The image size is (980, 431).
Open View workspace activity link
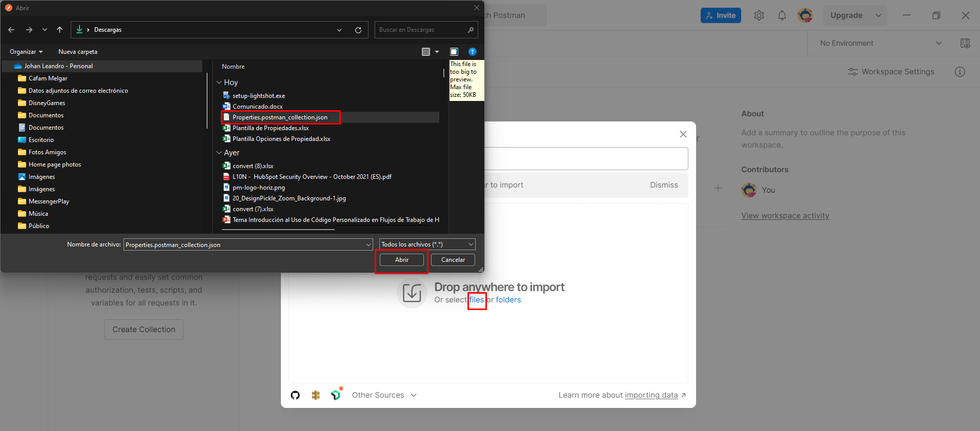click(785, 216)
